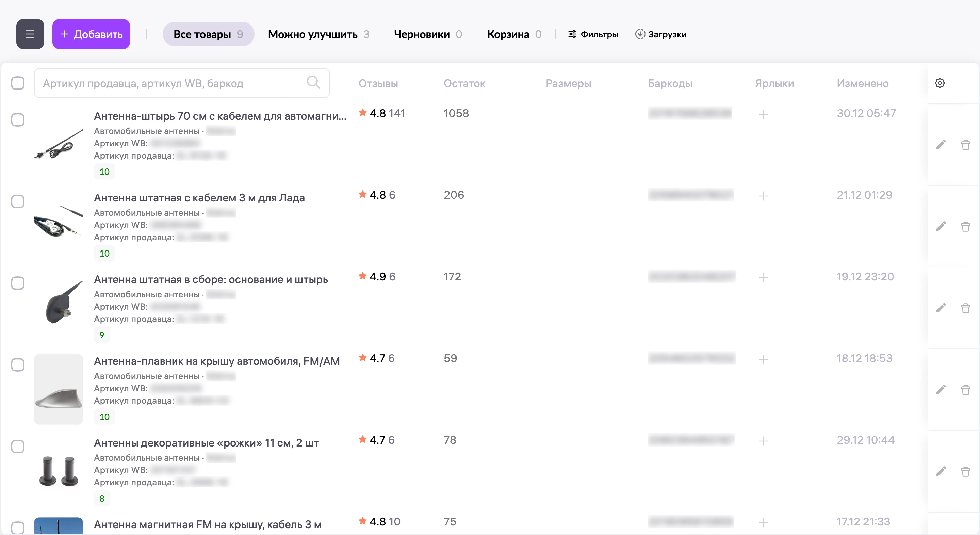Open the Фильтры panel
Viewport: 980px width, 535px height.
pyautogui.click(x=593, y=34)
